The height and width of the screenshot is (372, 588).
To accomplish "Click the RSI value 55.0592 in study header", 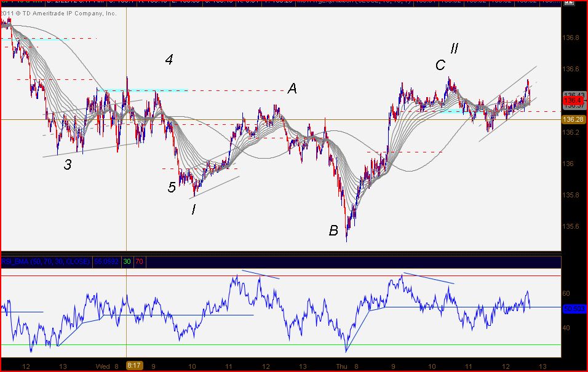I will tap(106, 261).
